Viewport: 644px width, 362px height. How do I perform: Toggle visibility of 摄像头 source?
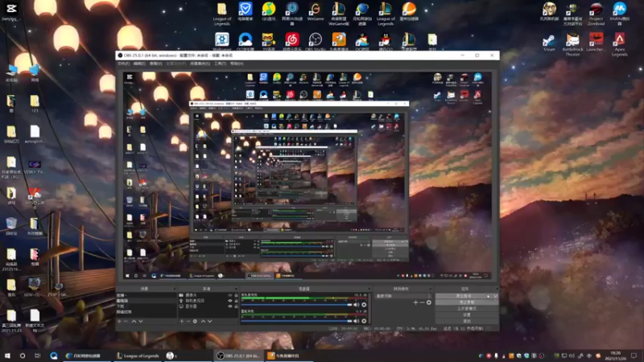coord(230,295)
